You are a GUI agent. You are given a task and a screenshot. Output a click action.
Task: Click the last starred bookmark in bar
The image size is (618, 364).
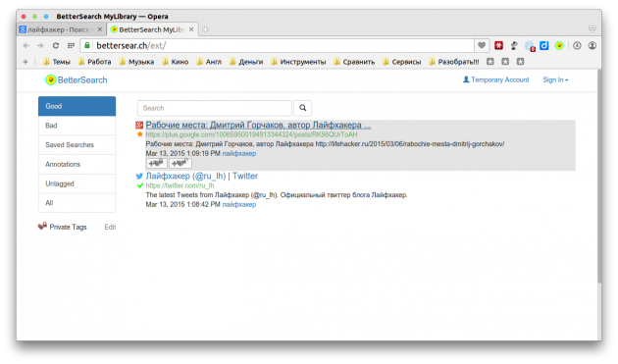(x=520, y=62)
